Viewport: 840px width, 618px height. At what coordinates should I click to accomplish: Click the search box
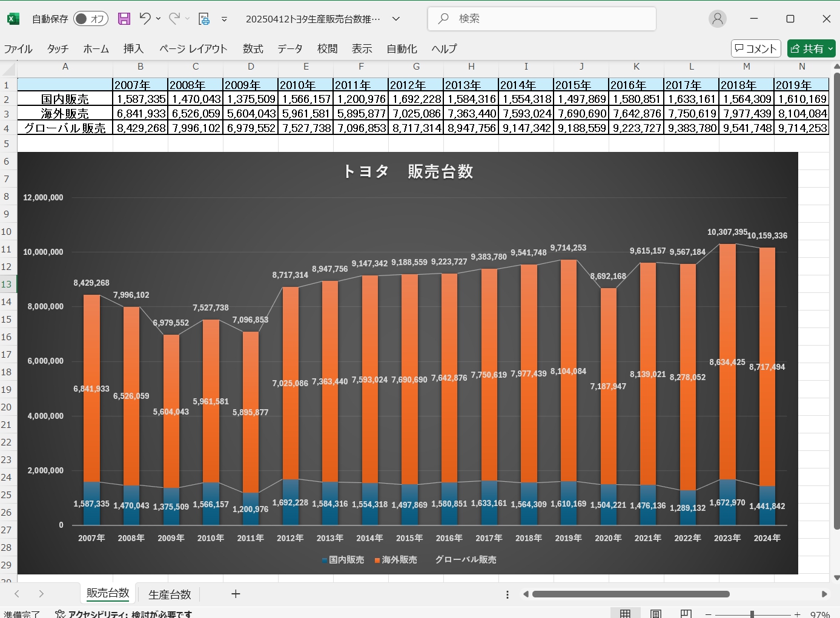click(542, 19)
